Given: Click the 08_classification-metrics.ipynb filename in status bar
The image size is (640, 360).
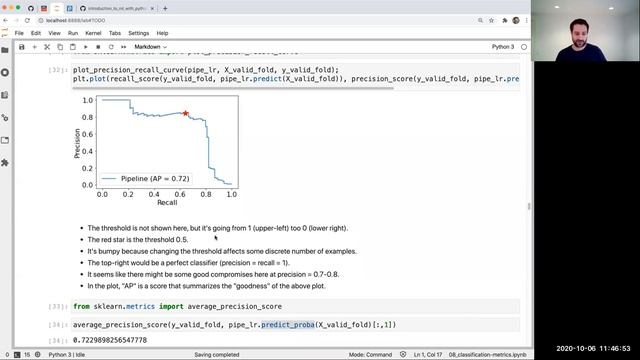Looking at the screenshot, I should pyautogui.click(x=487, y=355).
